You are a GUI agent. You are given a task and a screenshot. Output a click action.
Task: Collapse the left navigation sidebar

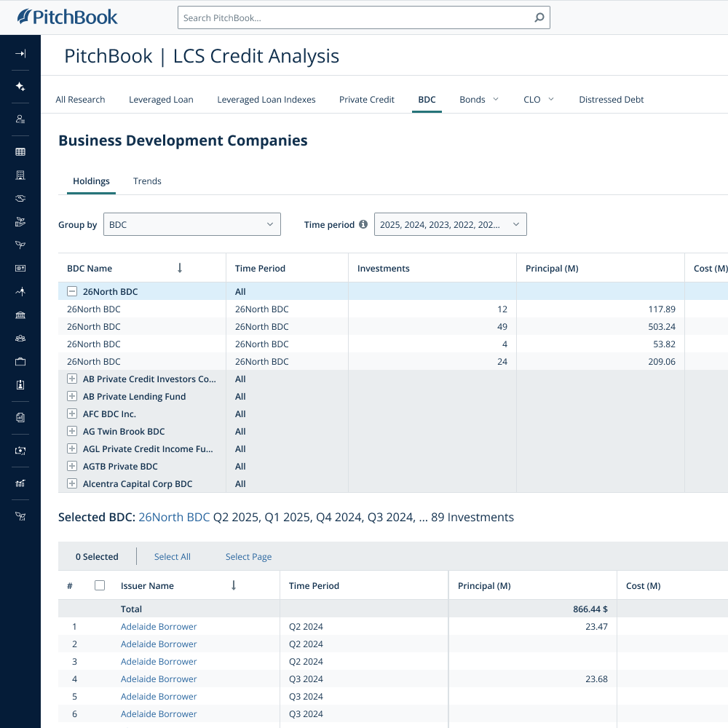pyautogui.click(x=20, y=54)
